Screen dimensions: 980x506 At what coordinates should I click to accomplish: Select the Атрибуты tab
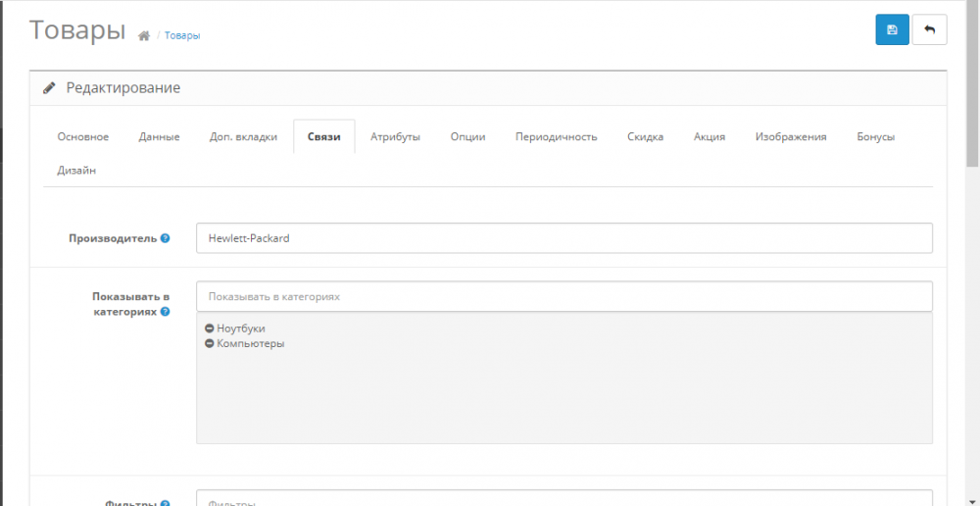pyautogui.click(x=395, y=137)
